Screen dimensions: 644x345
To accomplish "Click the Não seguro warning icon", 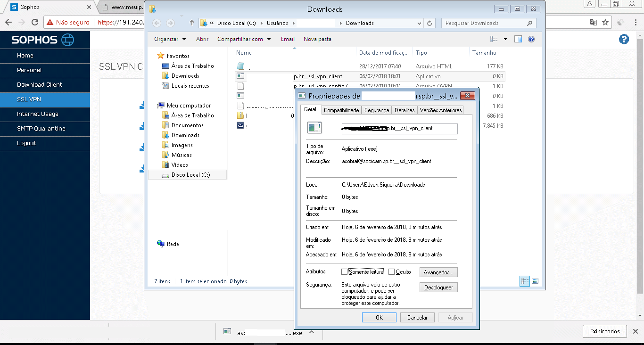I will click(50, 22).
